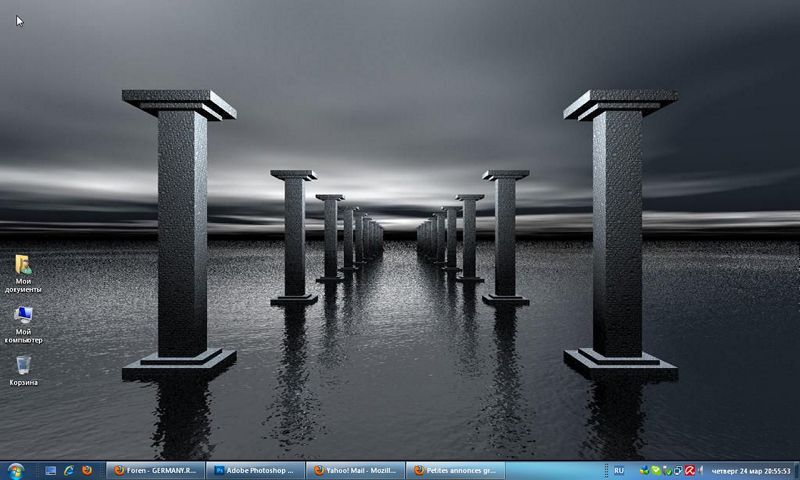Image resolution: width=800 pixels, height=480 pixels.
Task: Click Show Desktop quick launch icon
Action: tap(50, 470)
